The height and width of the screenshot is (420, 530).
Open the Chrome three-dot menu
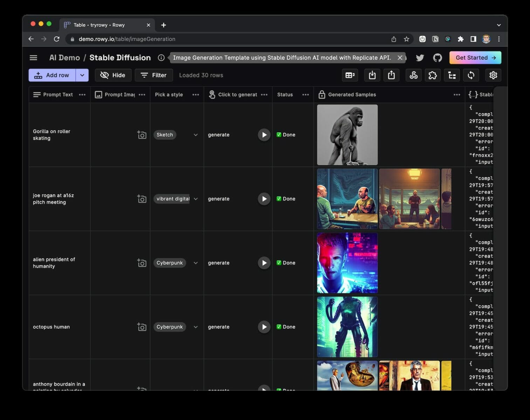tap(499, 39)
